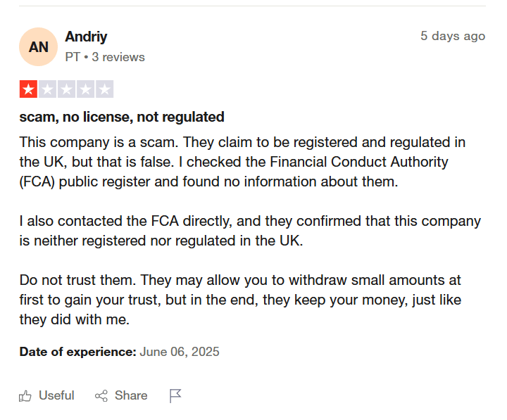Mark review as Useful

47,396
